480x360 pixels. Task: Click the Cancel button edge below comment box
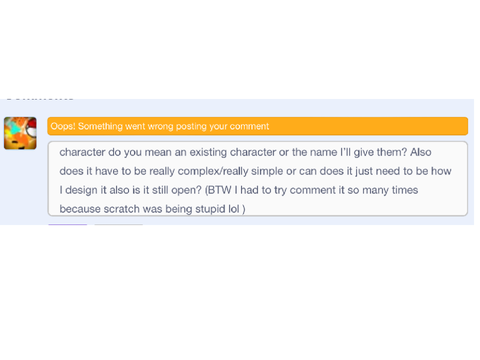[118, 224]
